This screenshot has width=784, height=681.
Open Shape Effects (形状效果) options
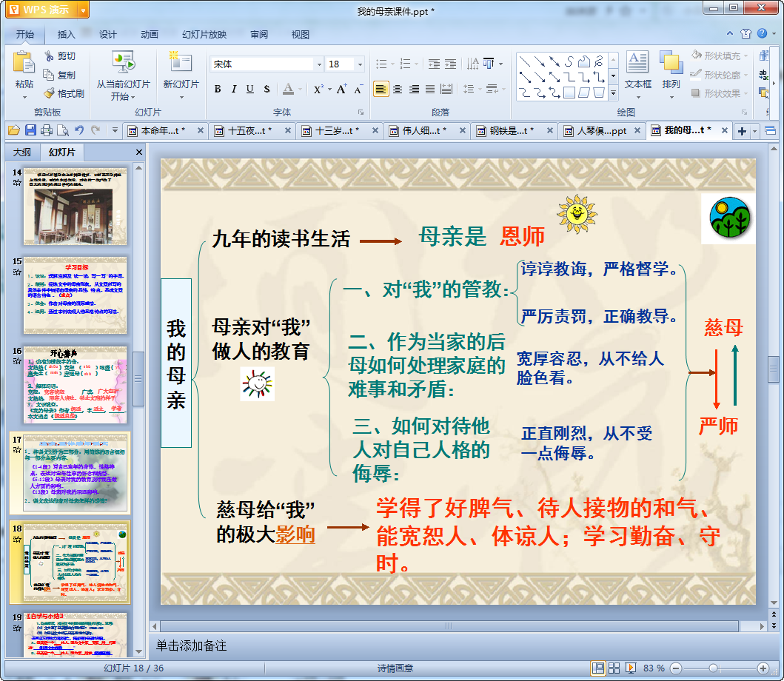click(720, 93)
